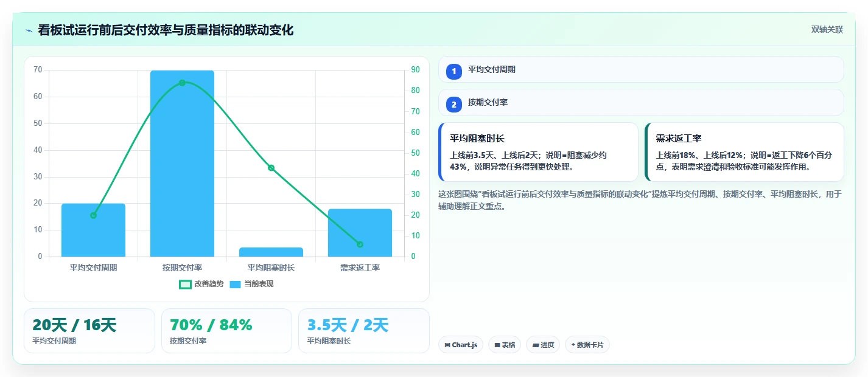The width and height of the screenshot is (868, 377).
Task: Click the number 2 badge icon
Action: click(x=454, y=104)
